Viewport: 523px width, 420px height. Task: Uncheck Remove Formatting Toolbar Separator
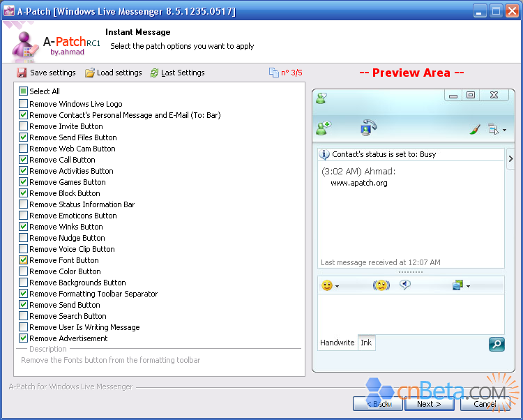(23, 294)
